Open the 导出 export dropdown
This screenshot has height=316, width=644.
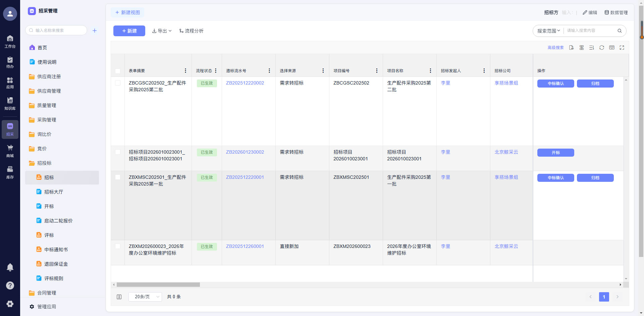[162, 31]
